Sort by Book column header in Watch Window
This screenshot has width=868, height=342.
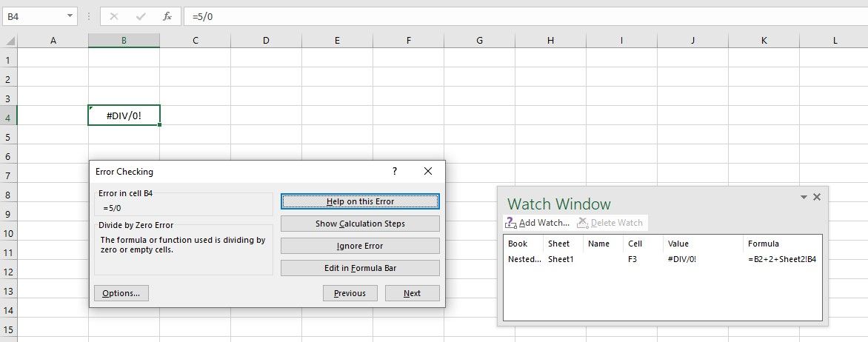[523, 244]
